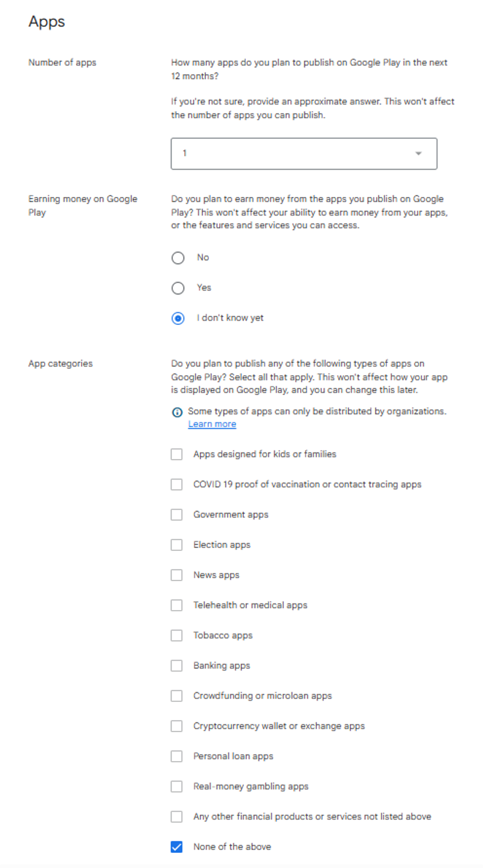Check the Tobacco apps category
The height and width of the screenshot is (868, 483).
tap(176, 635)
